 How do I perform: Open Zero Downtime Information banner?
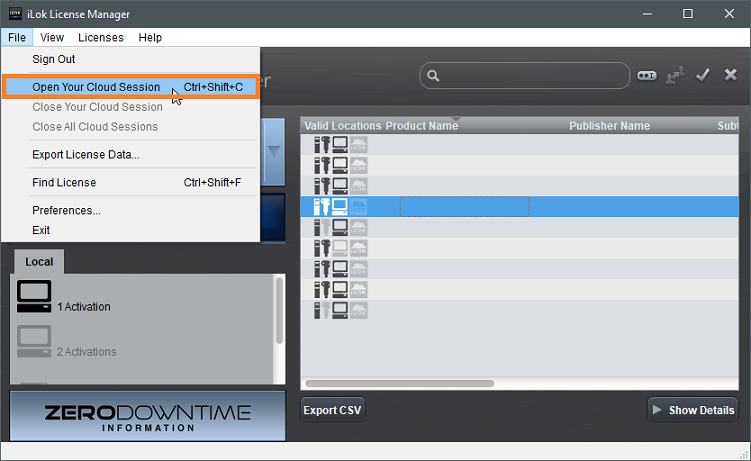tap(148, 416)
